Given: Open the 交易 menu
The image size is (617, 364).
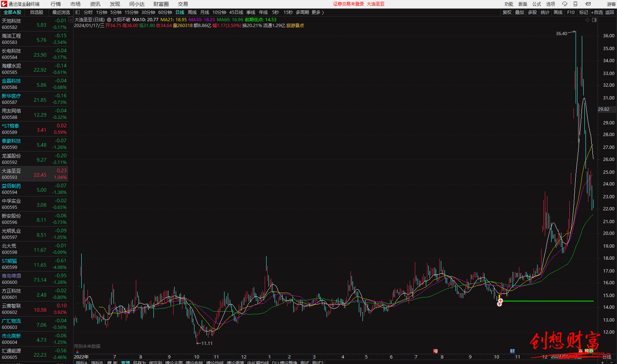Looking at the screenshot, I should pyautogui.click(x=183, y=4).
